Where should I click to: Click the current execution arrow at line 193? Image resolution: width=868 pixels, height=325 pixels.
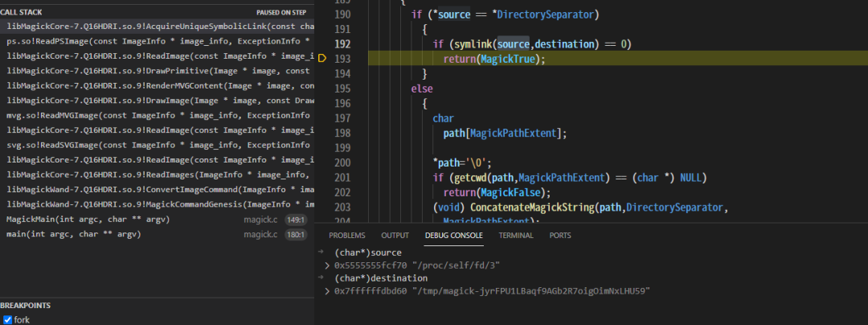pyautogui.click(x=323, y=59)
